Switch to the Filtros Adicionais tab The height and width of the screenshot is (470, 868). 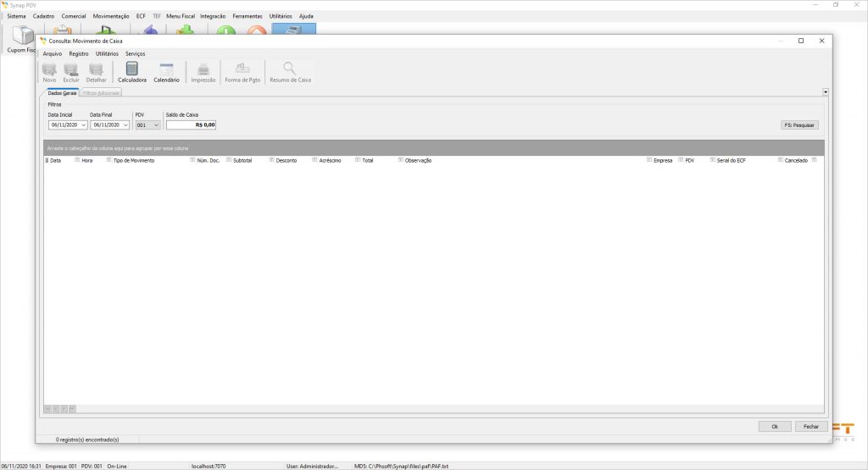click(x=101, y=92)
